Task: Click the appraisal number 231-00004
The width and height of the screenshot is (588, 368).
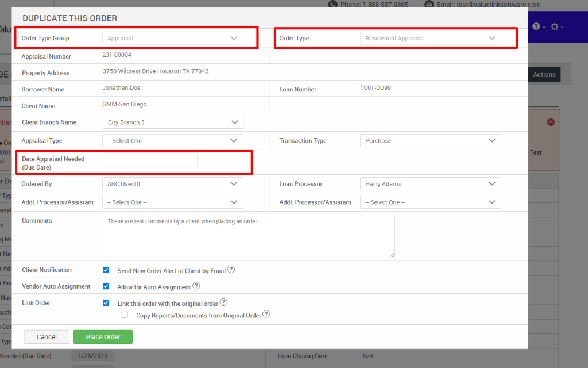Action: point(117,55)
